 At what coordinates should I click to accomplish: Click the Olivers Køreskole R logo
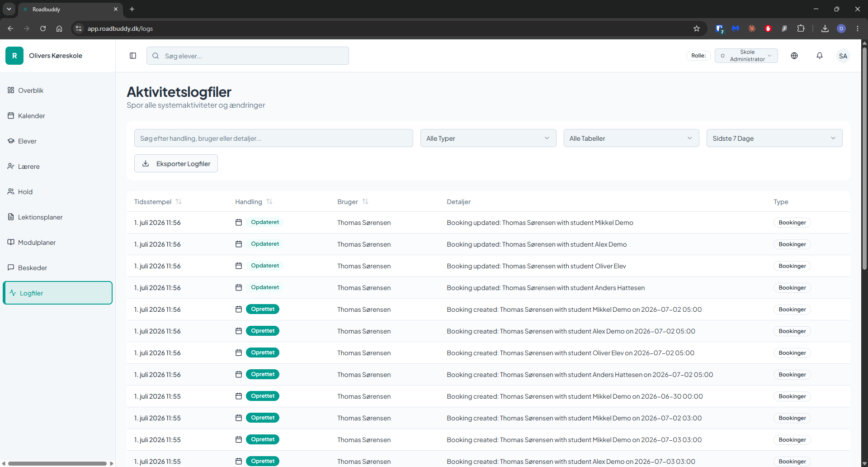(x=14, y=56)
